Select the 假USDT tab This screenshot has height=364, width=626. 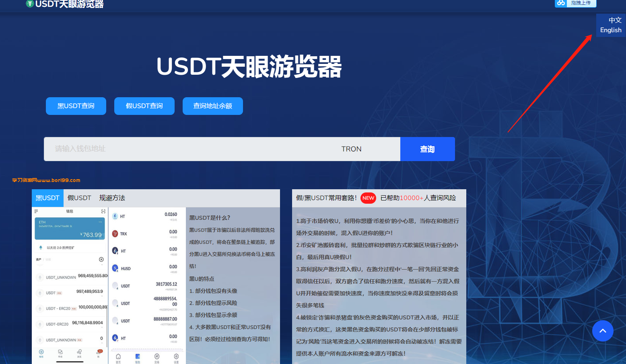tap(79, 198)
